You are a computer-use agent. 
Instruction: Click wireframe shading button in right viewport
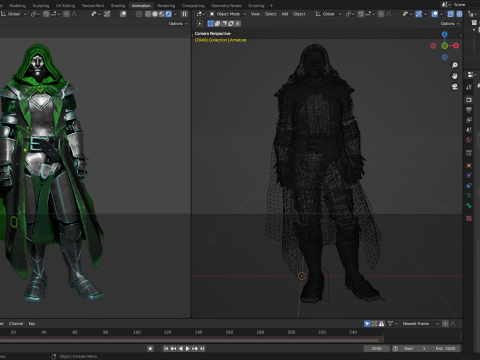point(459,14)
